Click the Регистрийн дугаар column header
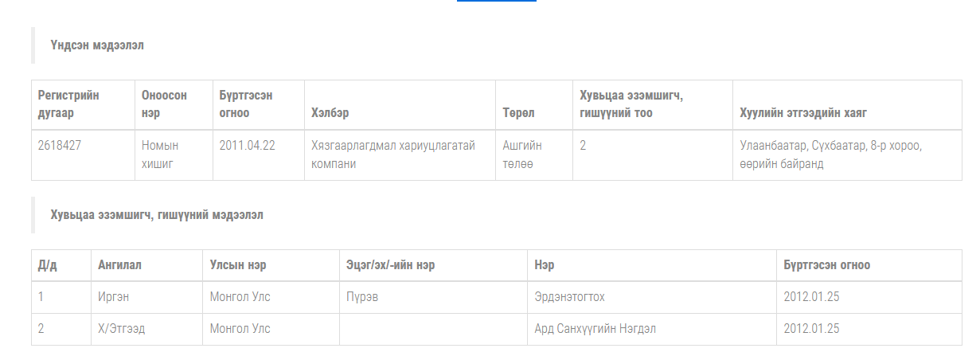 [68, 104]
